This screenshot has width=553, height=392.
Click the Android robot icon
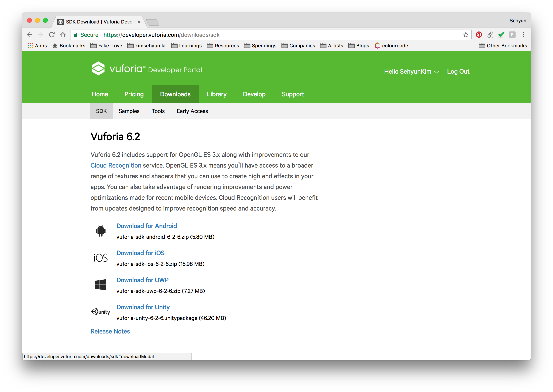point(101,231)
